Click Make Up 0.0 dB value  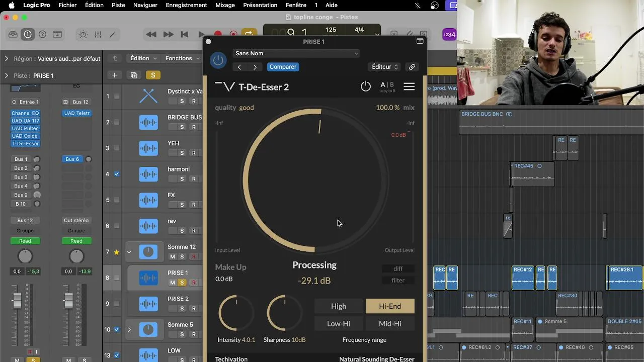coord(224,279)
